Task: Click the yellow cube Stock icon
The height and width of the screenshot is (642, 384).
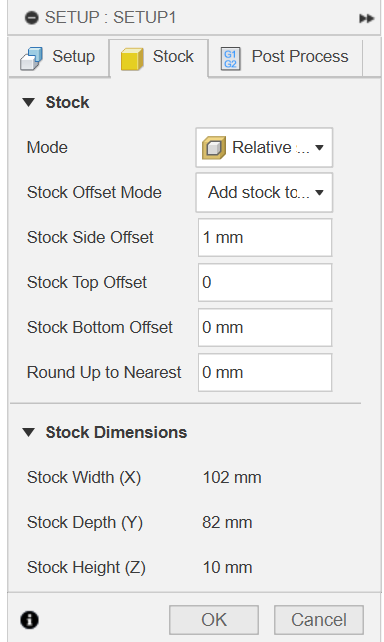Action: pos(132,59)
